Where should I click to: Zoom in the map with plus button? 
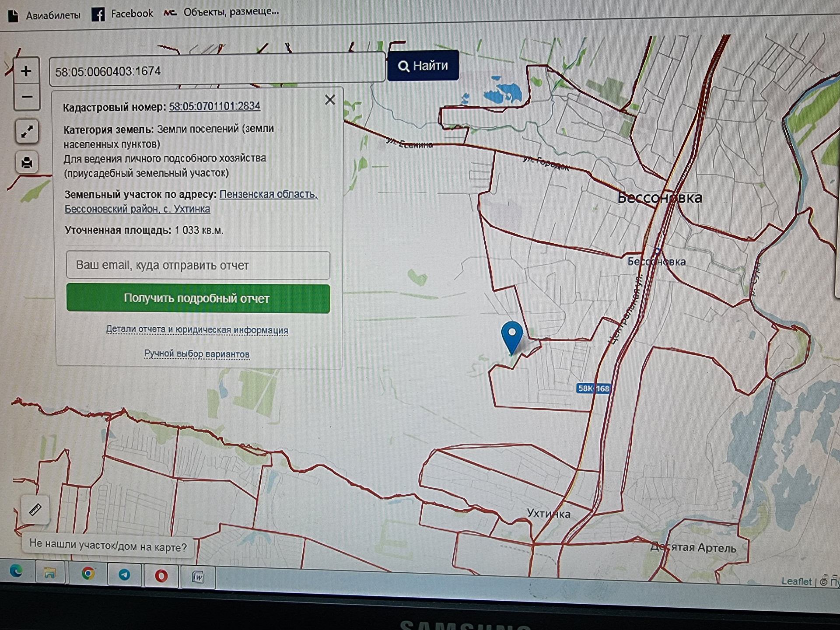[26, 71]
